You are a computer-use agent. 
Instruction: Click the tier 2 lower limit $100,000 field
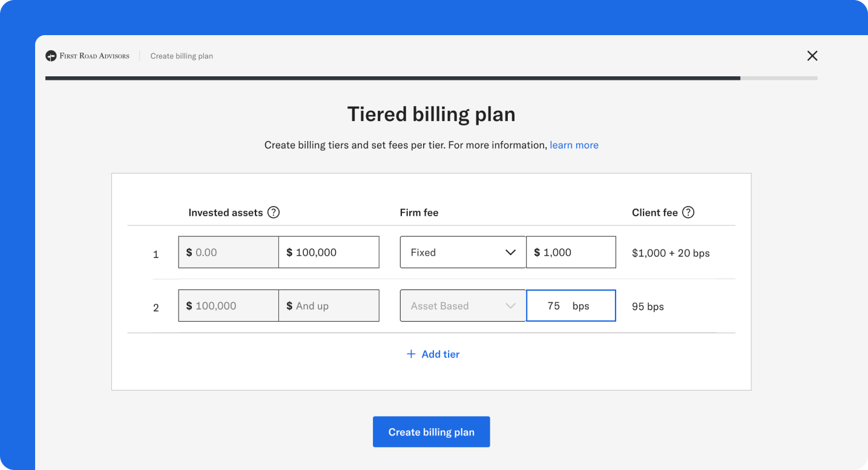229,306
